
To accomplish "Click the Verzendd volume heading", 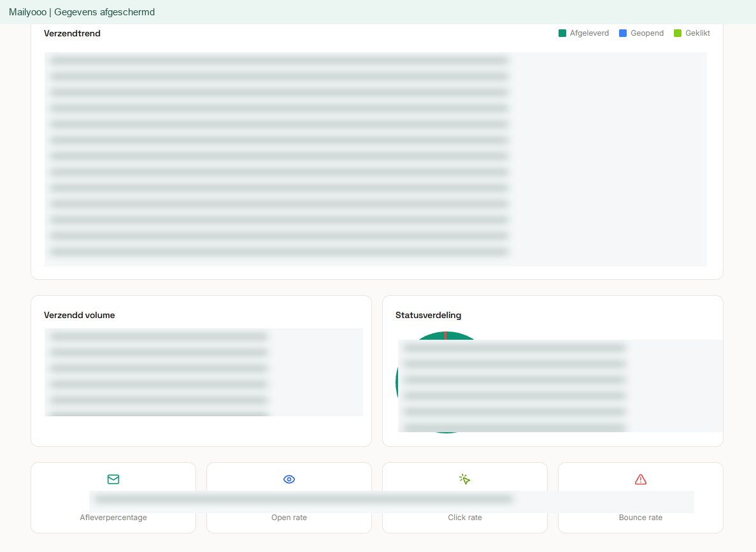I will pyautogui.click(x=80, y=315).
